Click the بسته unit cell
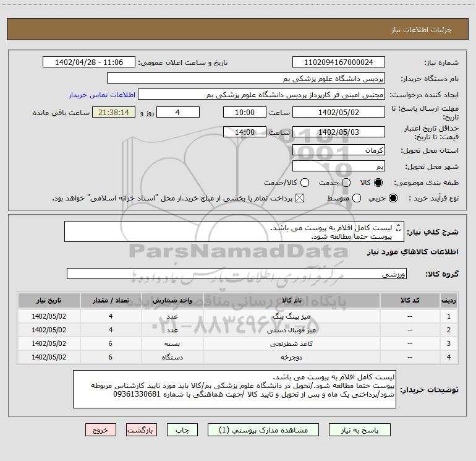This screenshot has height=461, width=476. (x=172, y=343)
